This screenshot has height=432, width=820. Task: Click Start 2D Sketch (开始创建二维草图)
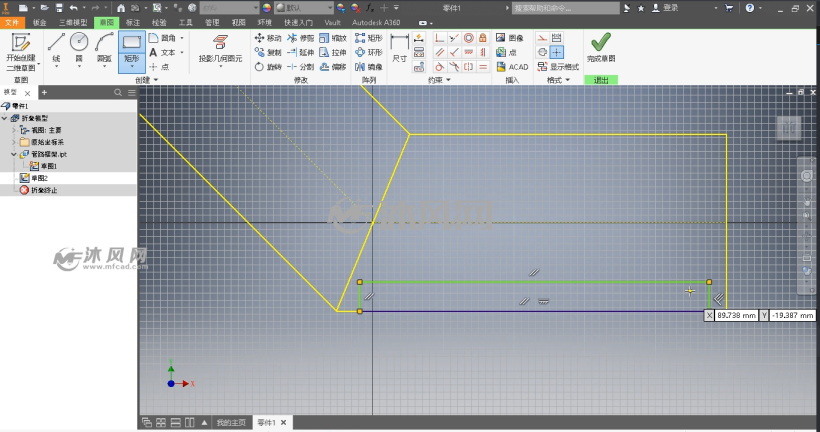coord(21,51)
